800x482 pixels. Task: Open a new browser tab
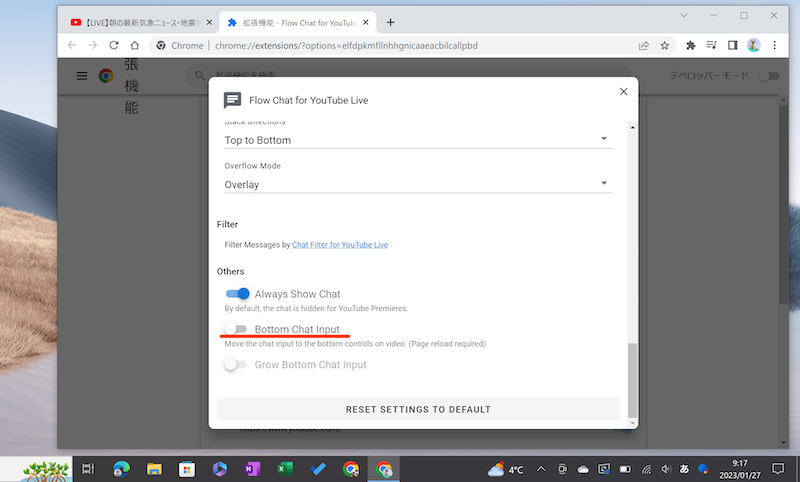390,22
